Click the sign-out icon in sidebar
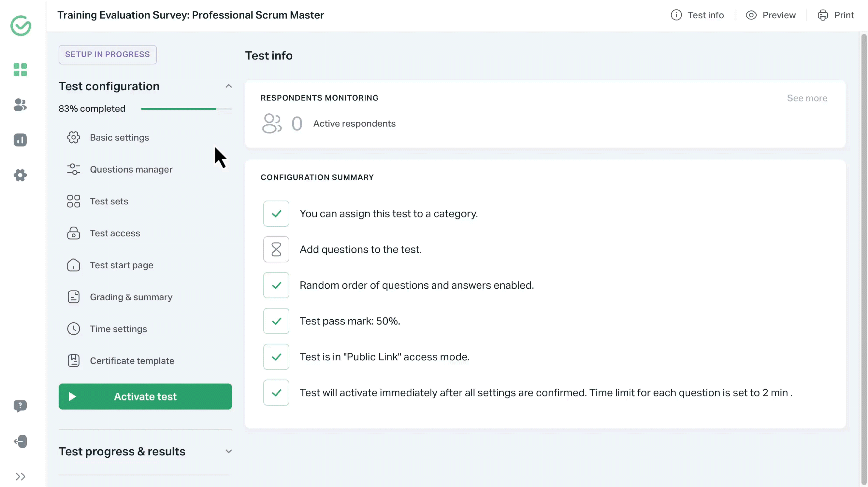The image size is (868, 487). [20, 441]
